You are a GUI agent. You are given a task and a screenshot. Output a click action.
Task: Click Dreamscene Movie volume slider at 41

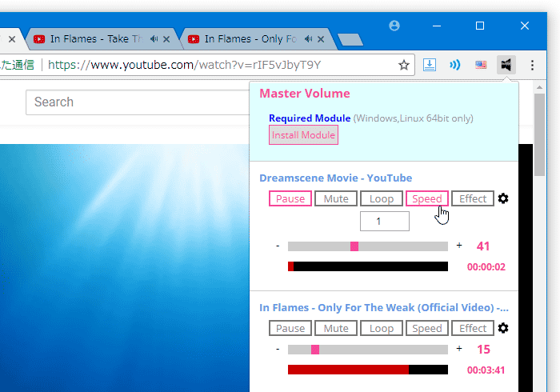pos(354,246)
